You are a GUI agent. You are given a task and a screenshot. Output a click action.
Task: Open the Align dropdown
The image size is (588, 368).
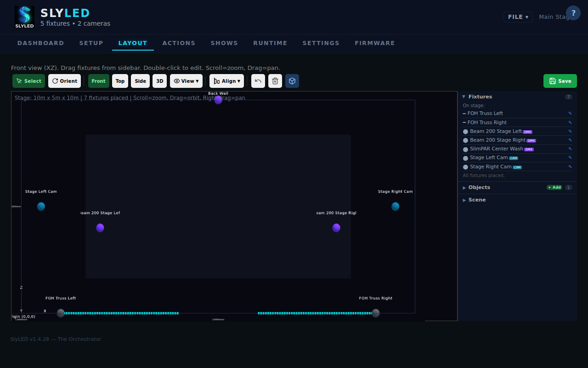[226, 81]
